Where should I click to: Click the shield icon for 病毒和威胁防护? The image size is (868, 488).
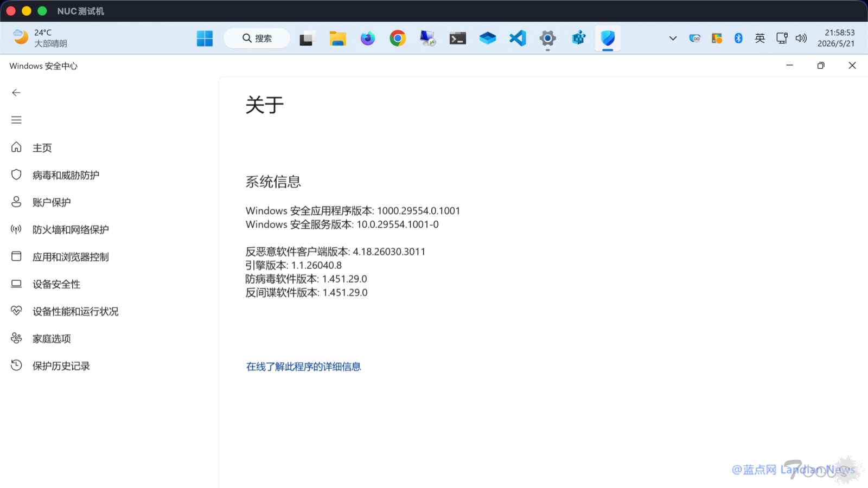tap(16, 175)
